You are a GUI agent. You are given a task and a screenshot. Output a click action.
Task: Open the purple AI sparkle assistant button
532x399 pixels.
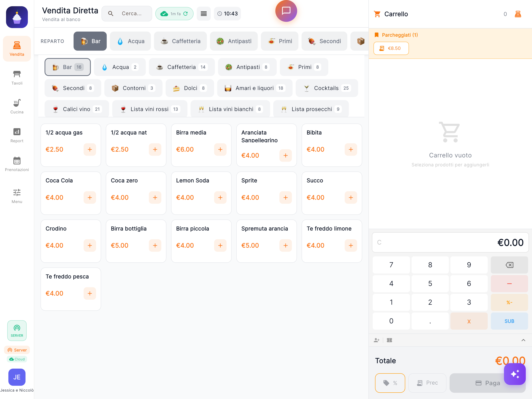coord(515,374)
